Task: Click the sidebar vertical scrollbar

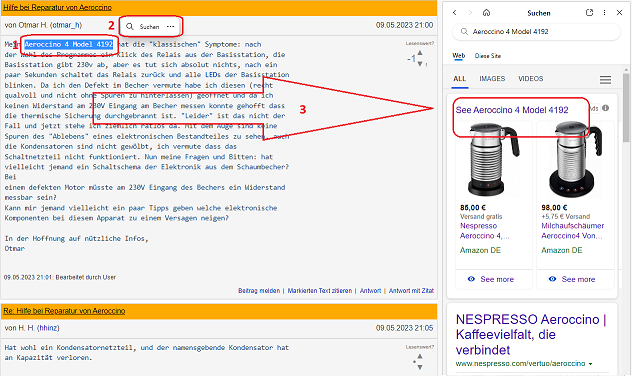Action: pos(626,109)
